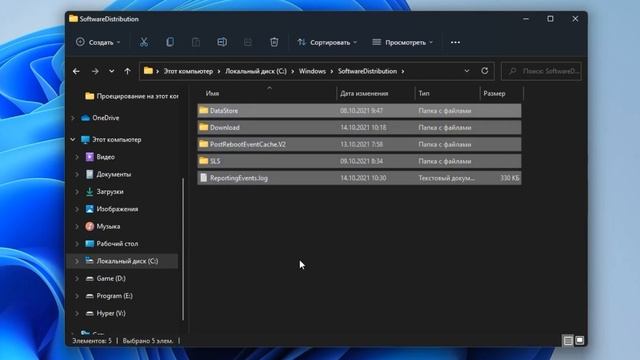The width and height of the screenshot is (640, 360).
Task: Click the 330 КБ size cell
Action: 510,178
